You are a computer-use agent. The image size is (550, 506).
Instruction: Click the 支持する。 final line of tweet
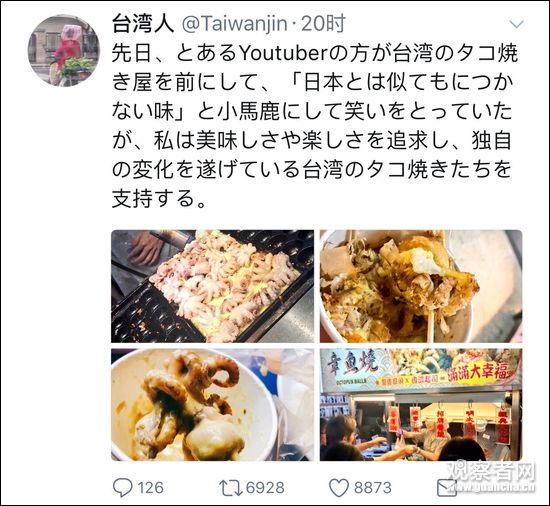point(159,198)
